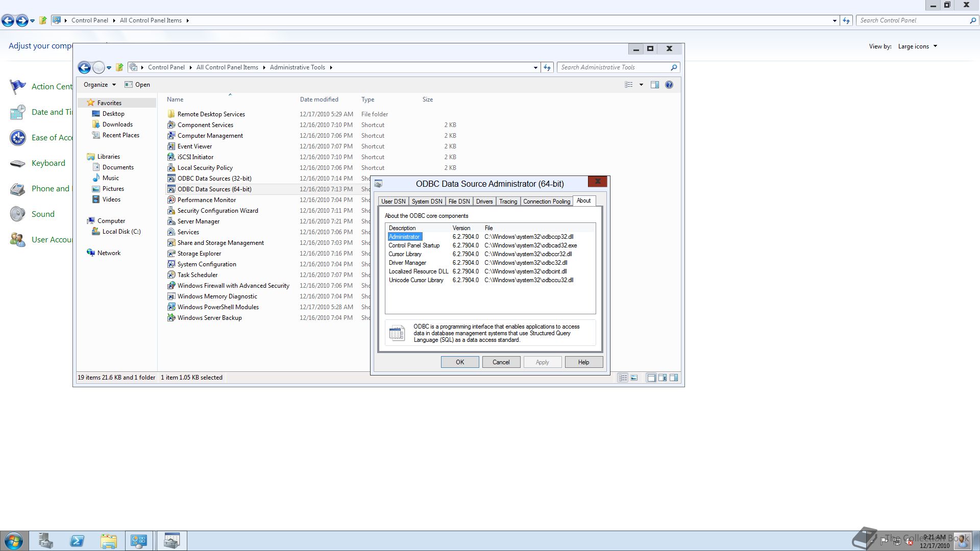Click Cancel in the ODBC dialog

pyautogui.click(x=501, y=362)
